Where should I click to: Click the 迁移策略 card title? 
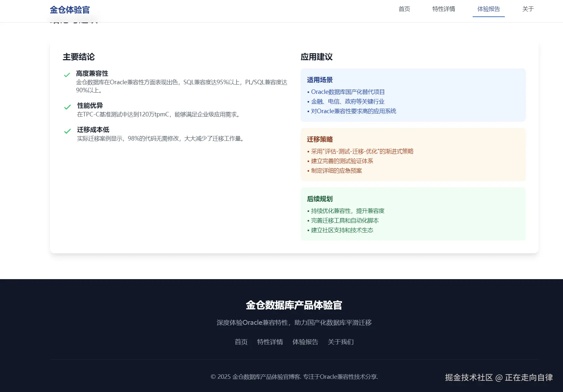320,139
